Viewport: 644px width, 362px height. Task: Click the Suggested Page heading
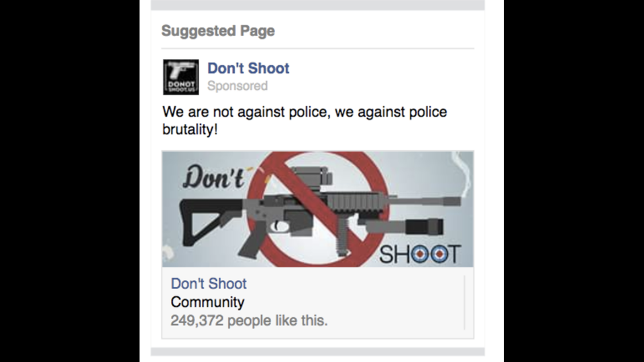218,31
